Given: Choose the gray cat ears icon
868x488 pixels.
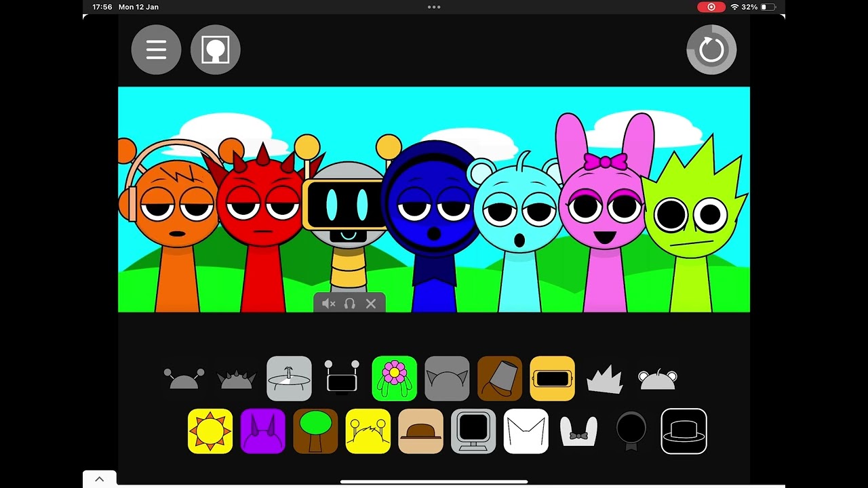Looking at the screenshot, I should 447,379.
